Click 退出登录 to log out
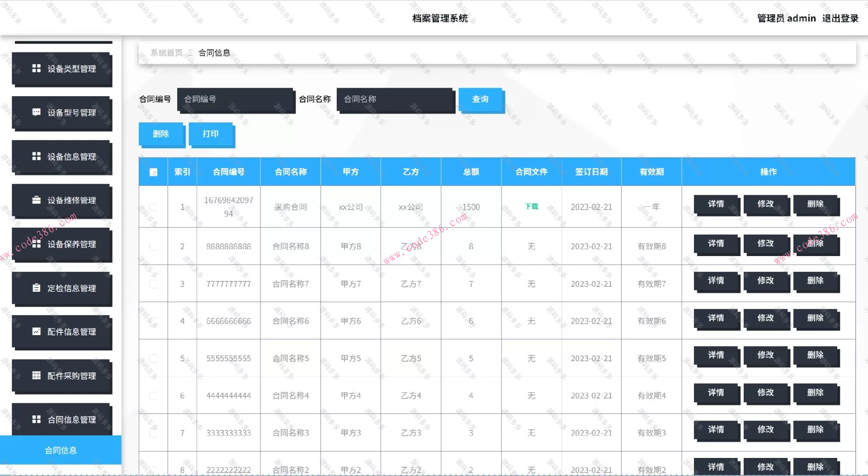This screenshot has height=476, width=868. [839, 18]
